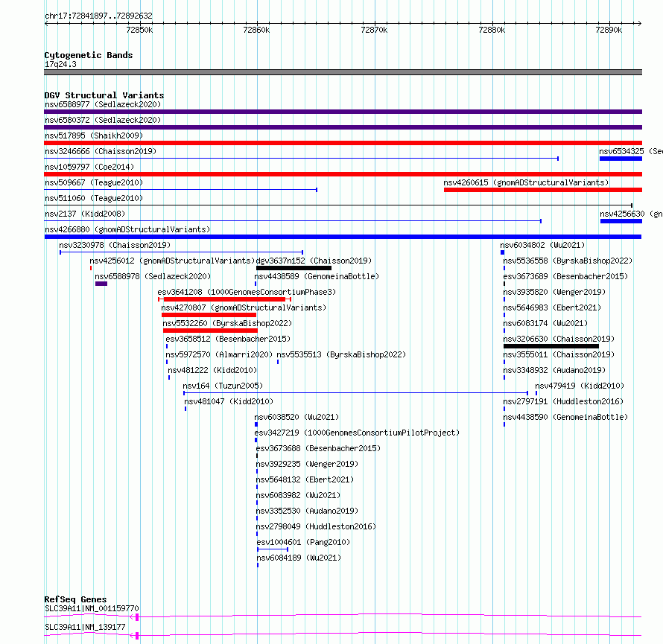
Task: Click nsv3935820 (Wenger2019) label
Action: click(554, 292)
